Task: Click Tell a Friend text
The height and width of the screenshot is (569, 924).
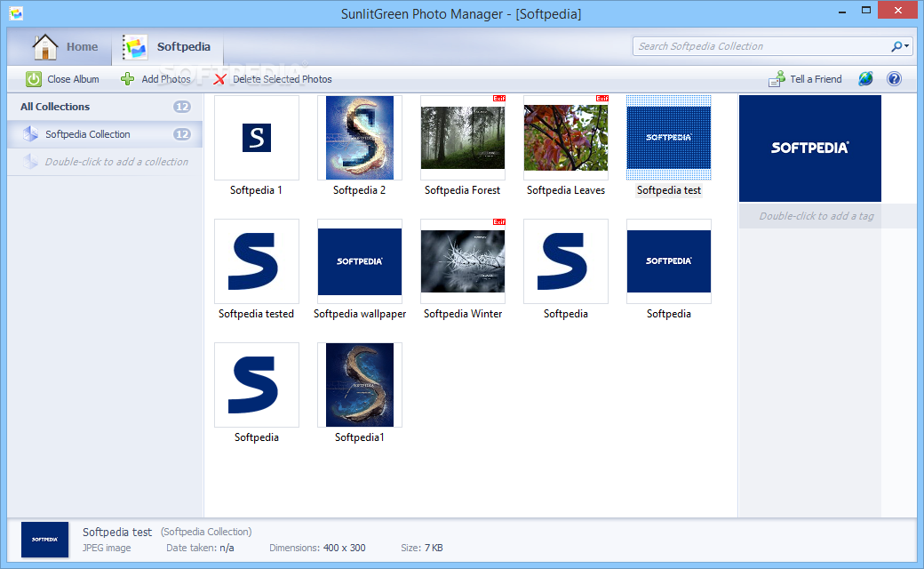Action: tap(816, 79)
